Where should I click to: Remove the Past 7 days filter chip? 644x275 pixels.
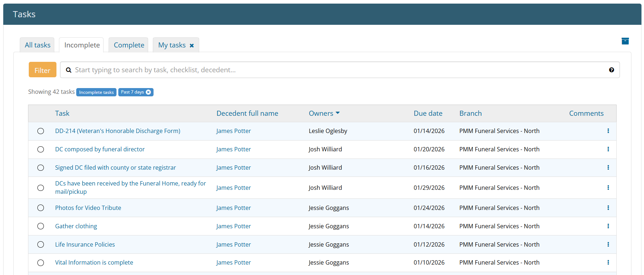(x=148, y=92)
